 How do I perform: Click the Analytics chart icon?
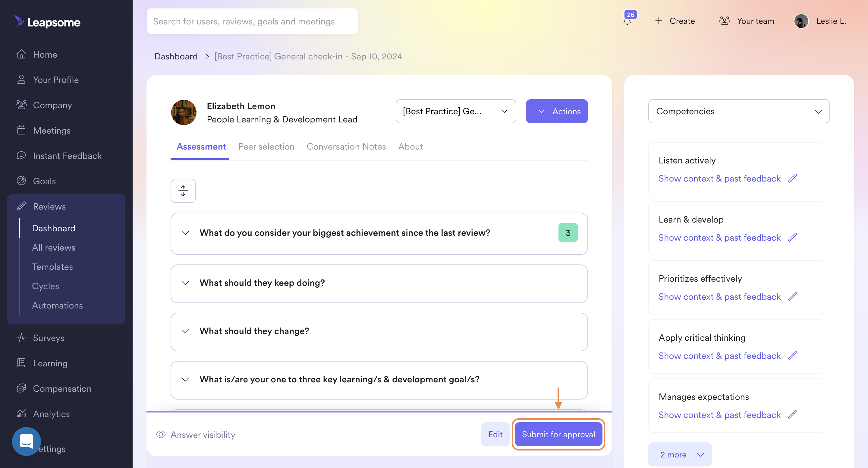(x=21, y=413)
